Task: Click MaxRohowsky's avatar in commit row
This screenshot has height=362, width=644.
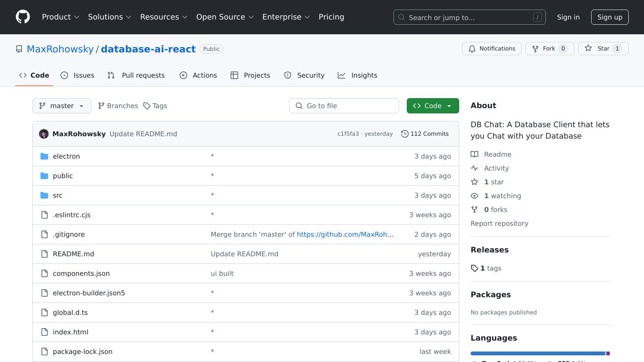Action: coord(44,134)
